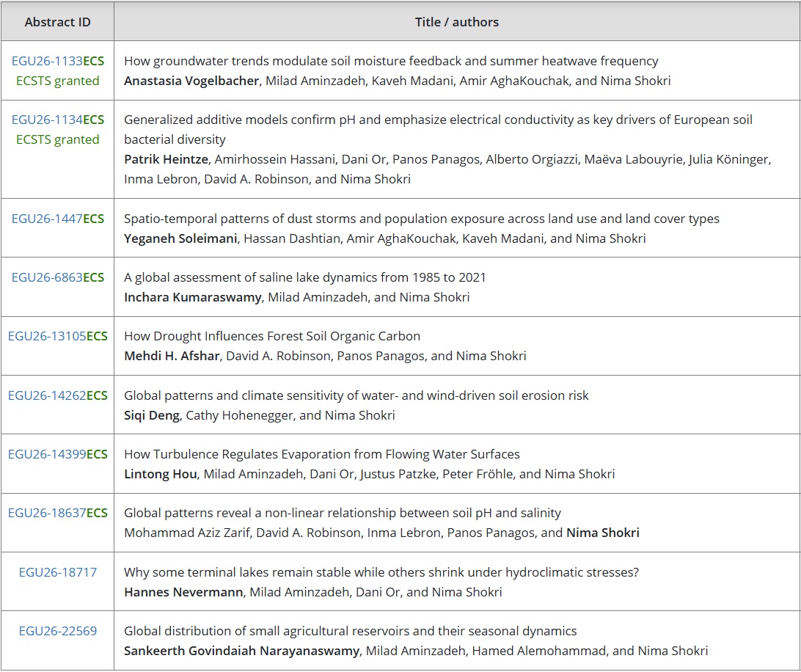Open abstract EGU26-1447

tap(47, 218)
